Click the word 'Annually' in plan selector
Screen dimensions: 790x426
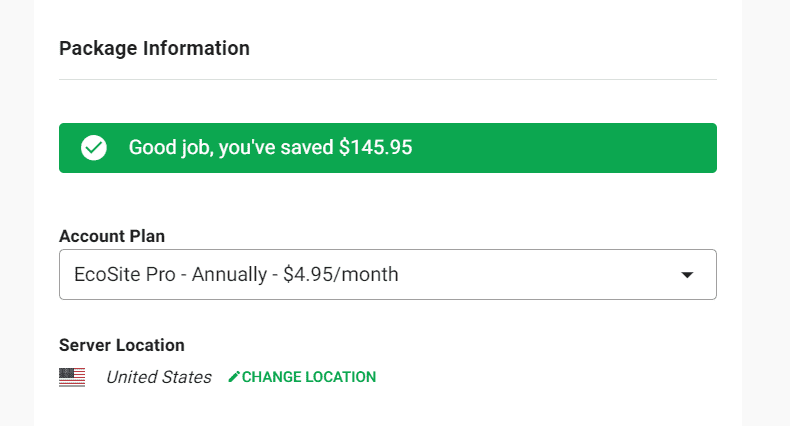[x=229, y=275]
